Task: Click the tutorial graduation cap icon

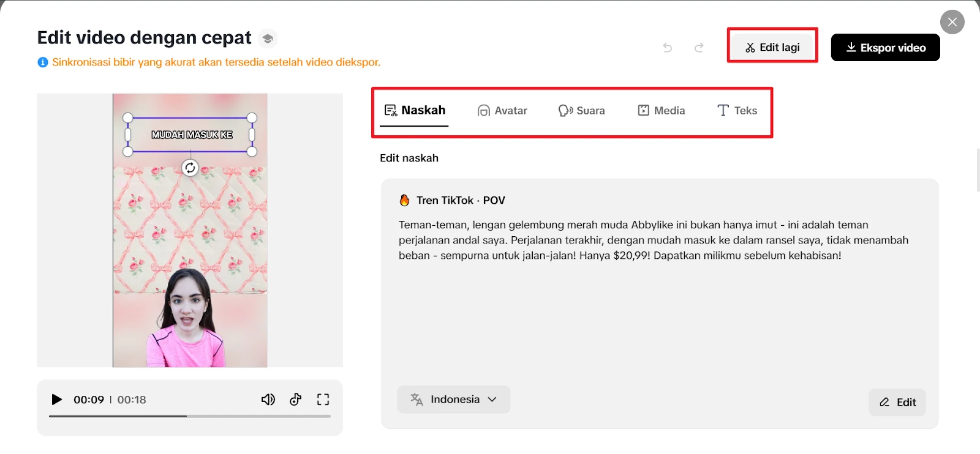Action: (x=268, y=39)
